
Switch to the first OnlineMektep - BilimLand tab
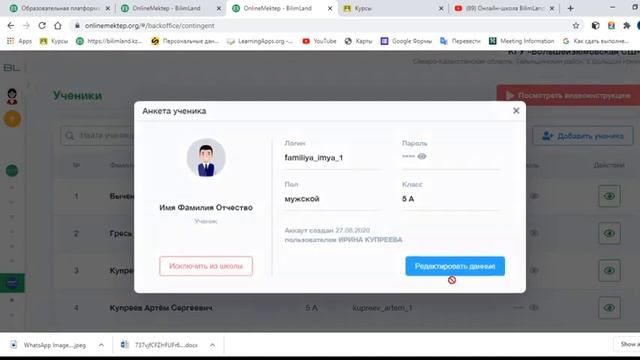point(167,8)
